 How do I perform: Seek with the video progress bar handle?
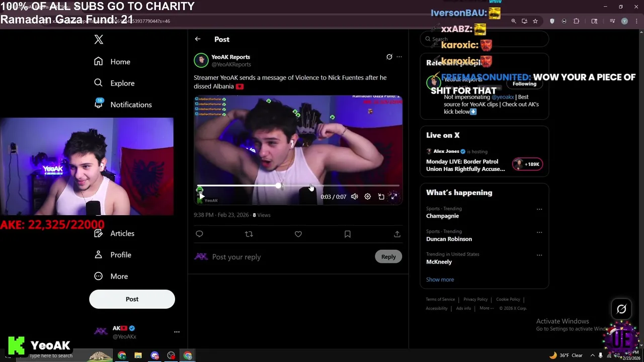coord(278,186)
